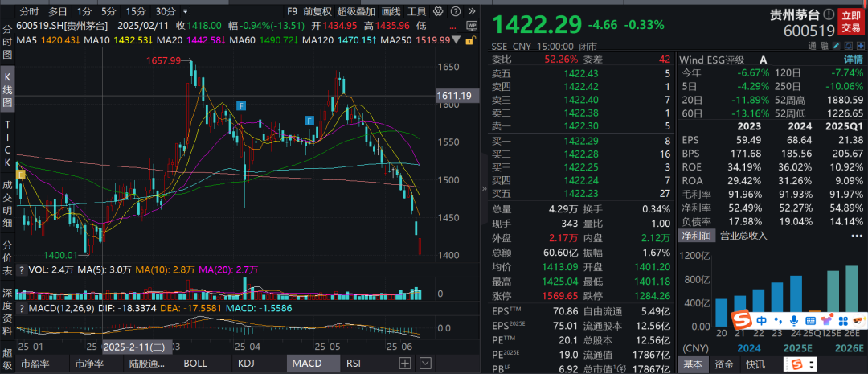Viewport: 868px width, 374px height.
Task: Click first blue F marker on chart
Action: point(241,105)
